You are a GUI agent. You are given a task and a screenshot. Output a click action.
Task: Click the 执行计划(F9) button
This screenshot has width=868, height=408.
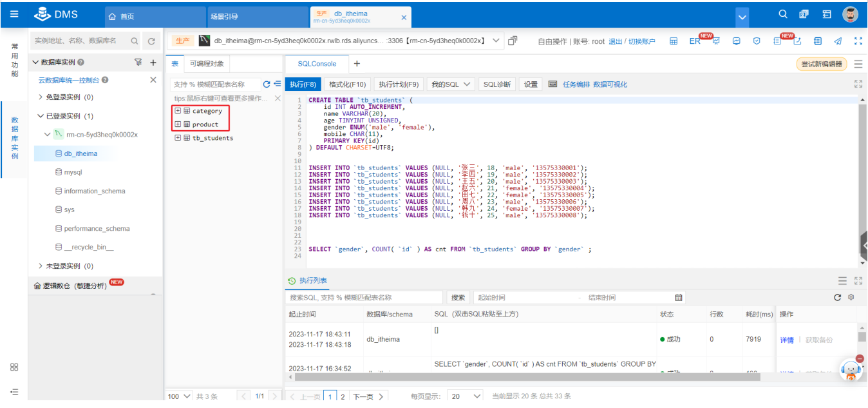[399, 84]
